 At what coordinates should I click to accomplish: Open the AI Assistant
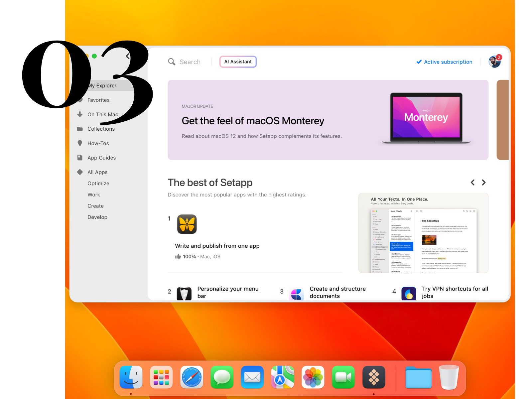click(238, 62)
